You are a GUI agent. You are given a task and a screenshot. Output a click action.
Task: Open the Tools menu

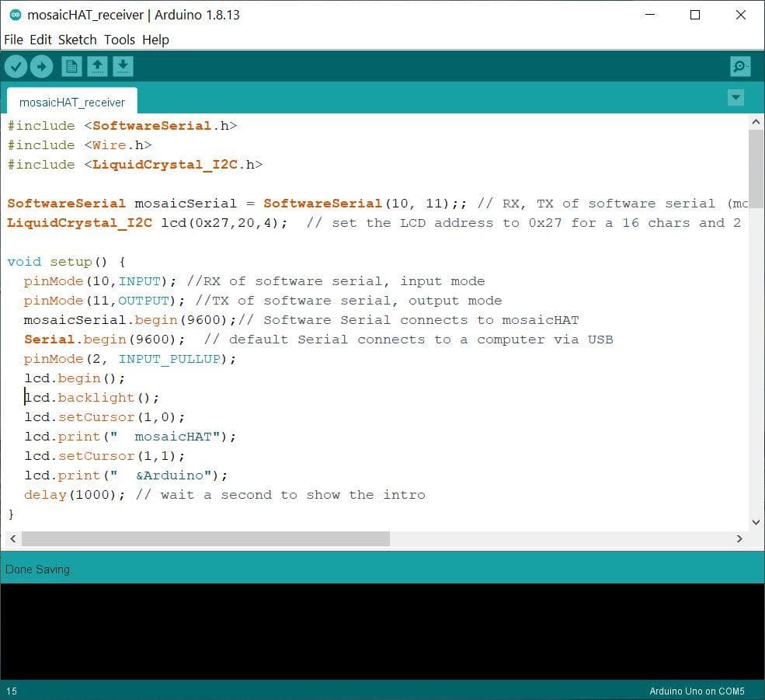coord(119,40)
